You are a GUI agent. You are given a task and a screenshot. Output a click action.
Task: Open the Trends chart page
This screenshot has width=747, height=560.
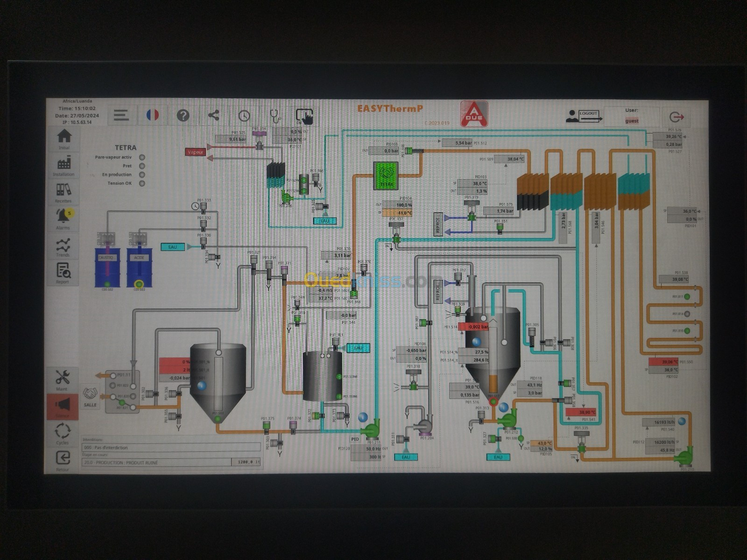click(63, 246)
